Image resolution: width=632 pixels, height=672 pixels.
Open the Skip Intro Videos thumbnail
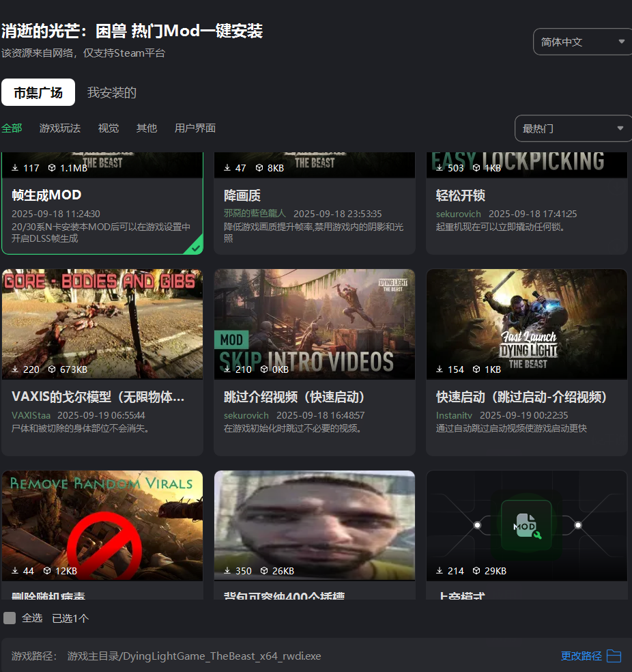coord(315,324)
